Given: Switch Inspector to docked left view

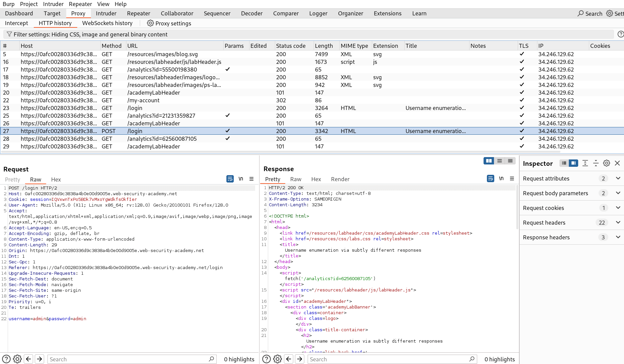Looking at the screenshot, I should click(x=564, y=163).
